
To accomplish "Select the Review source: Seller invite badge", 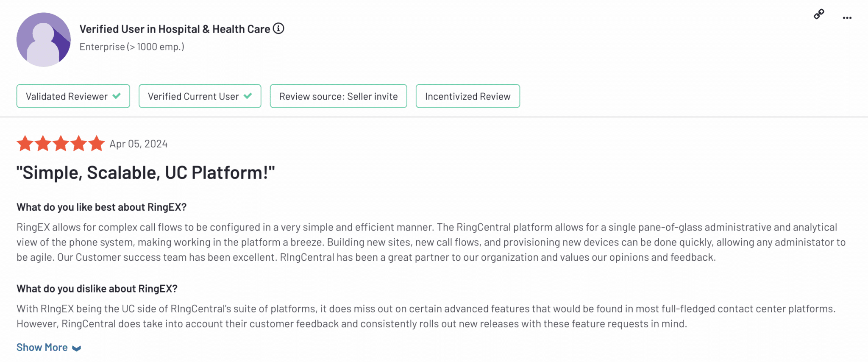I will [338, 97].
